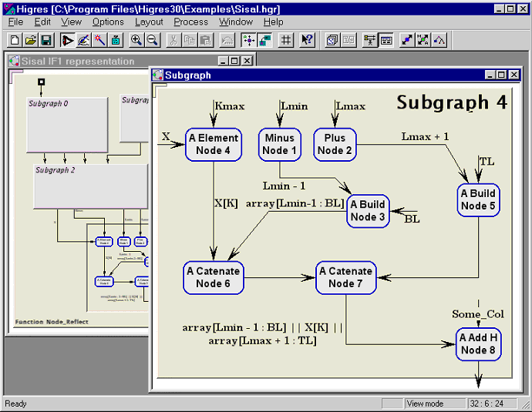Open the Options menu
The width and height of the screenshot is (532, 412).
108,22
